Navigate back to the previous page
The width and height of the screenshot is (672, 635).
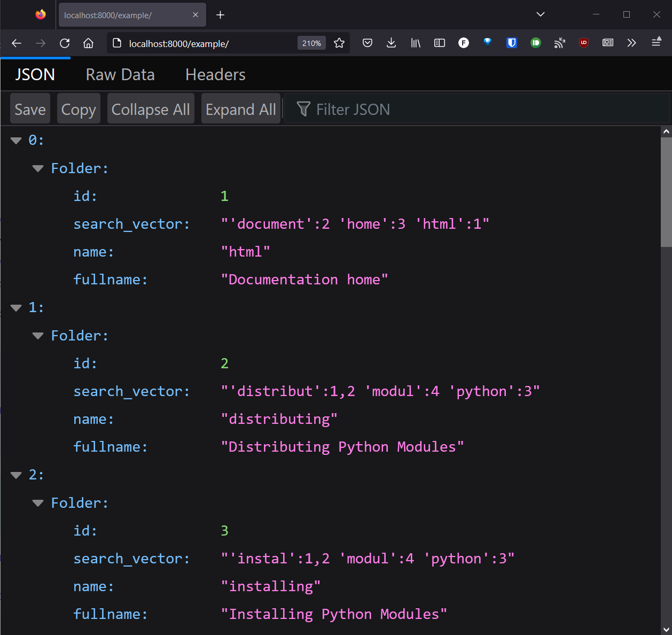tap(16, 43)
